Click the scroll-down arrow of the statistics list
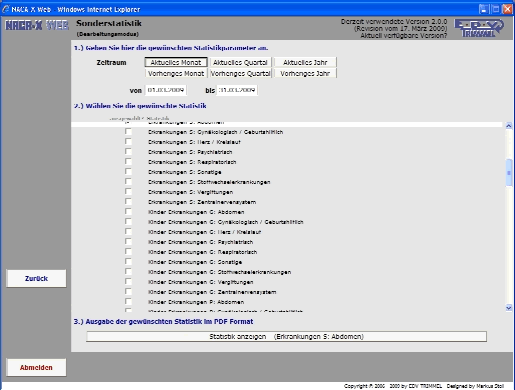 pyautogui.click(x=509, y=308)
